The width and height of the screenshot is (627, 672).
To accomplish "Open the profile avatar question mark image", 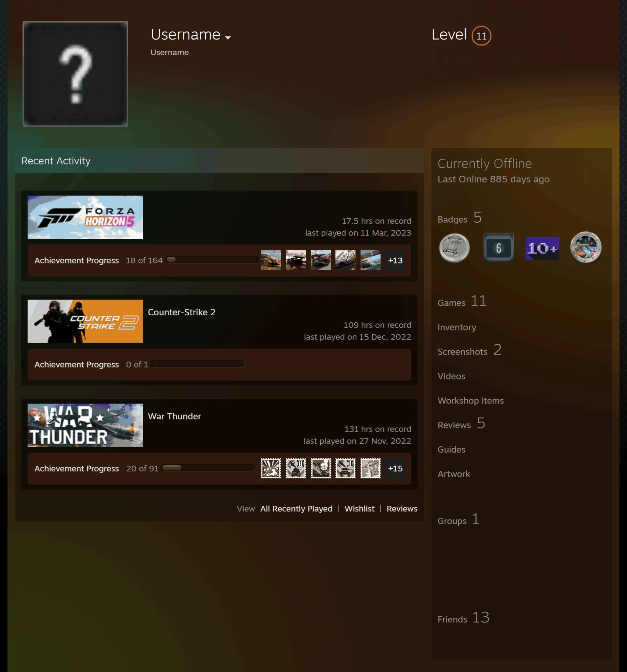I will point(75,74).
